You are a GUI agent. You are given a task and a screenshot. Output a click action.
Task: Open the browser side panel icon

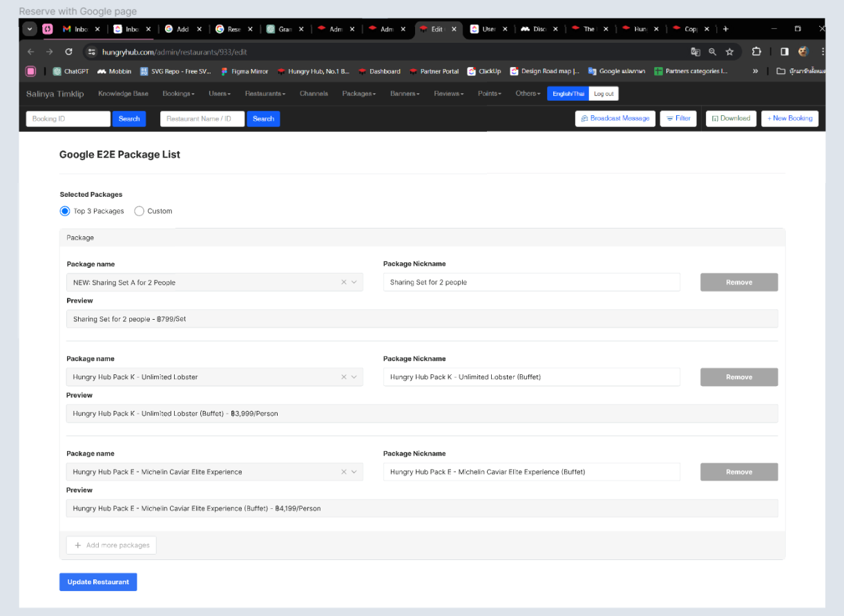click(784, 52)
